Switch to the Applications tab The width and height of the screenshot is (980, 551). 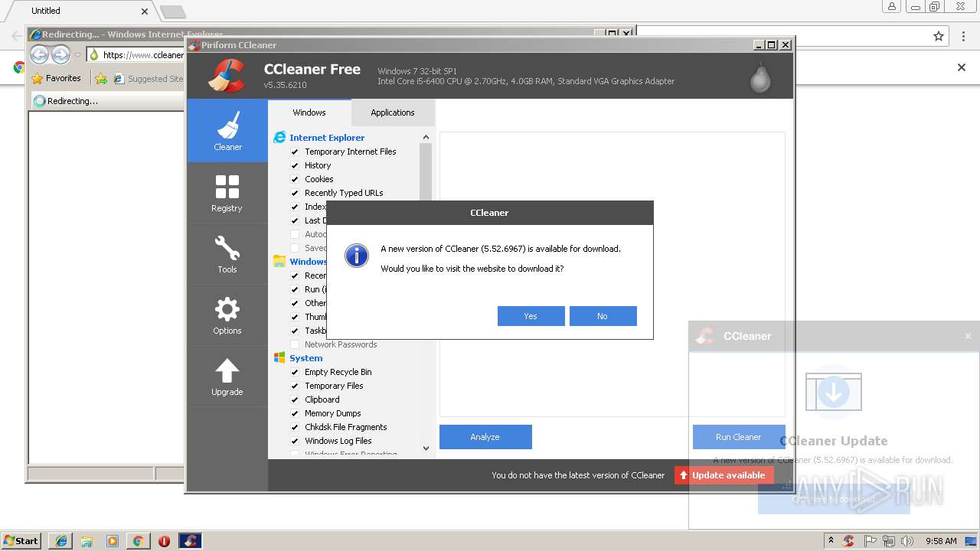tap(393, 112)
